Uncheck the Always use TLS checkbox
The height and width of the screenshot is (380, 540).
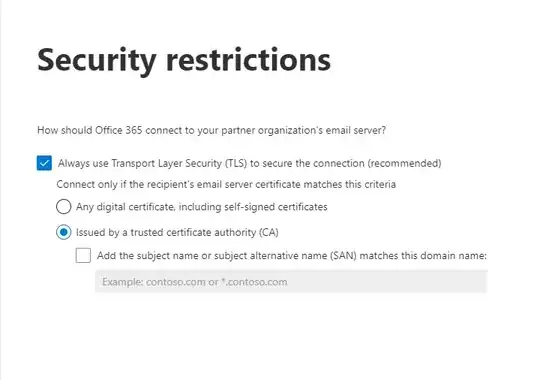(44, 163)
